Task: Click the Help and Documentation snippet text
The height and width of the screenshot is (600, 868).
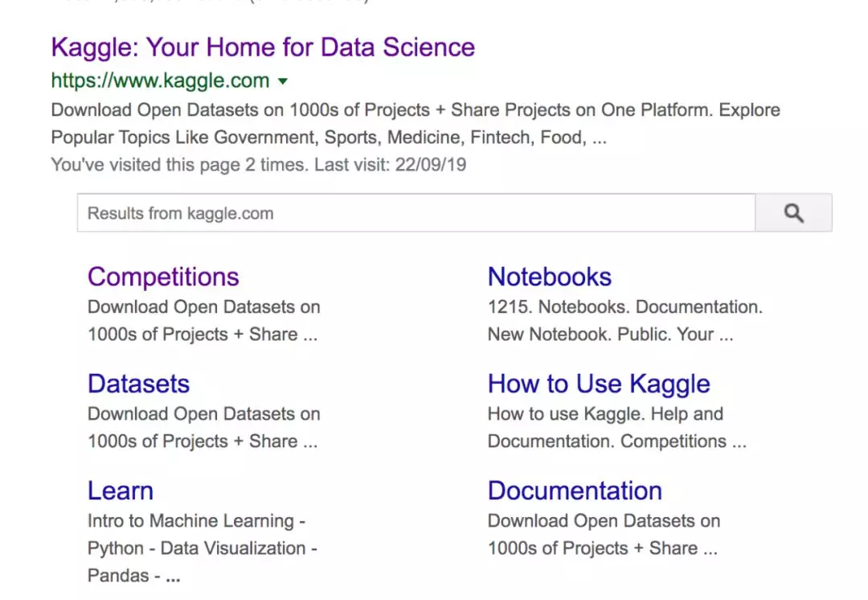Action: point(616,428)
